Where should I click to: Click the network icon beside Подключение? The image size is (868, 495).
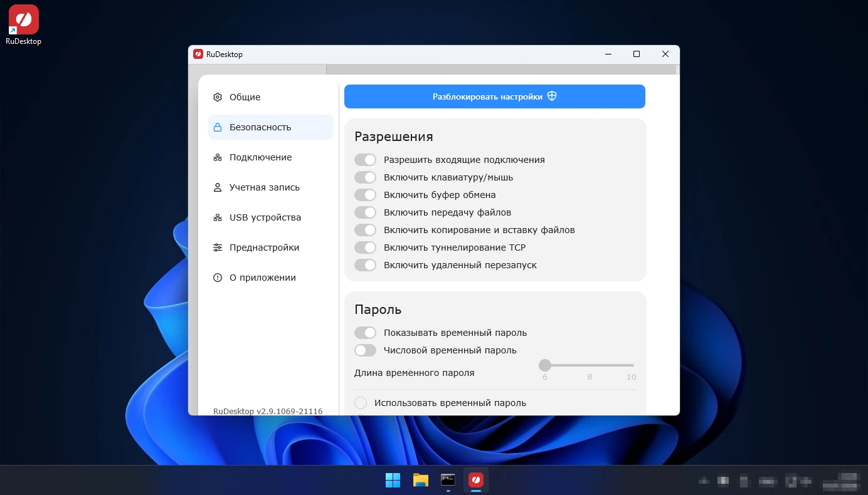pyautogui.click(x=218, y=157)
